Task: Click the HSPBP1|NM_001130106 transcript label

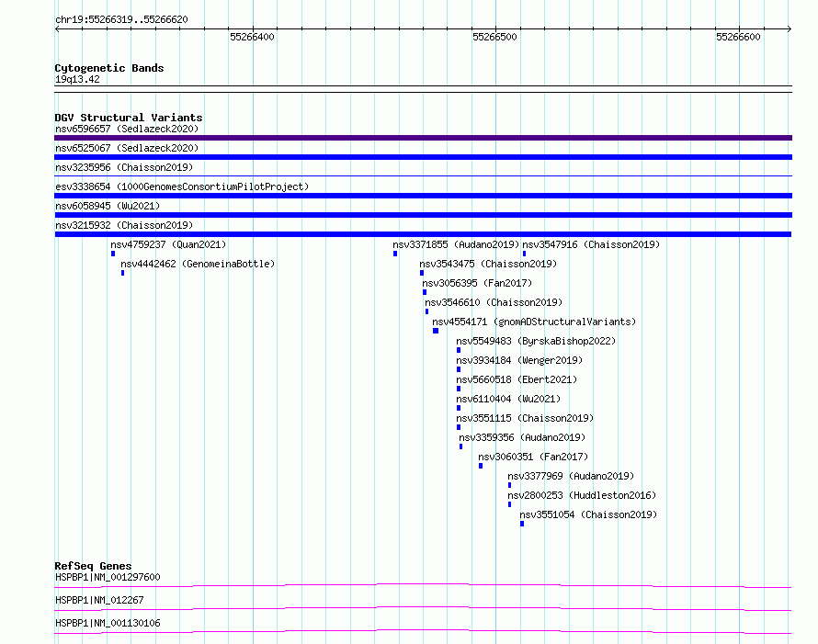Action: [108, 623]
